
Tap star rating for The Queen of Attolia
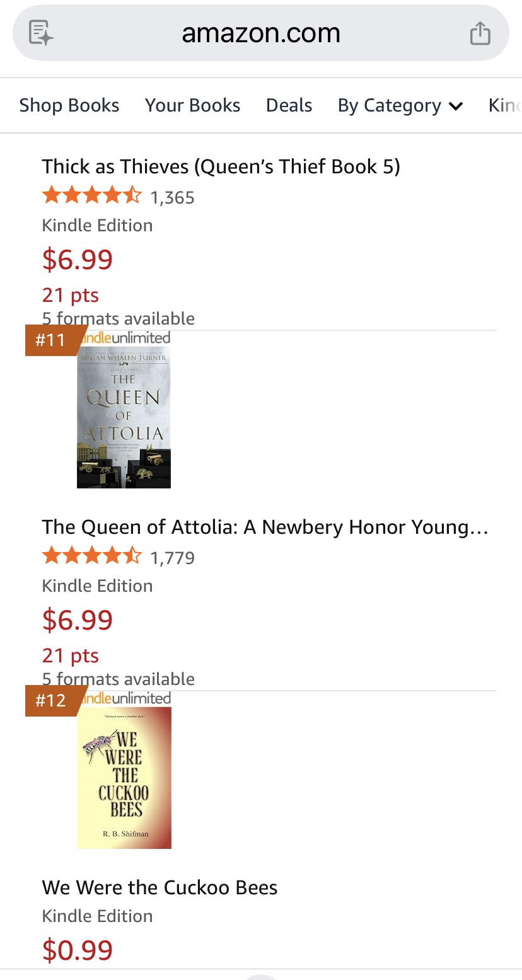tap(91, 557)
